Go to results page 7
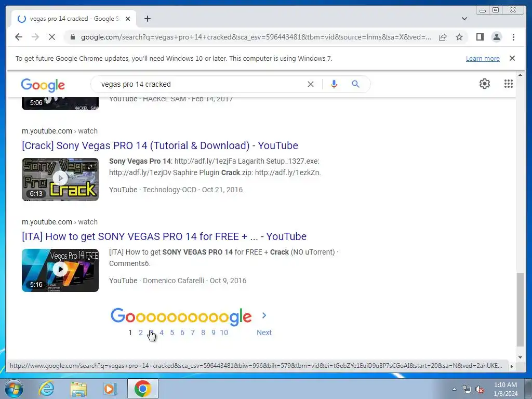This screenshot has width=532, height=399. pyautogui.click(x=193, y=332)
